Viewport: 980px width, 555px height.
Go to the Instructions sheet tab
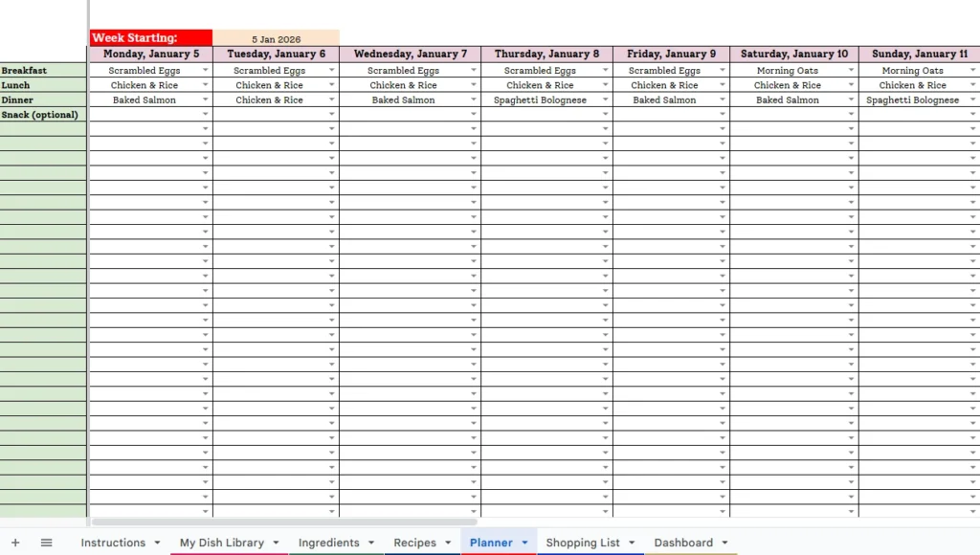pyautogui.click(x=111, y=543)
